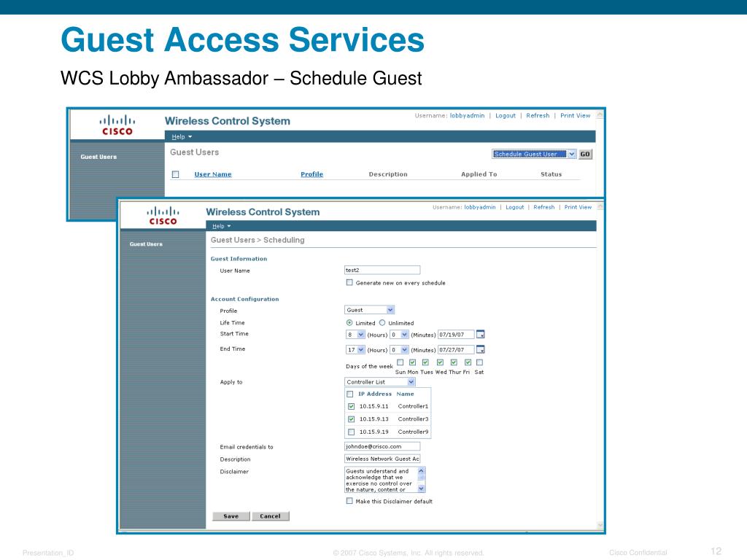The height and width of the screenshot is (560, 747).
Task: Uncheck the Fri day checkbox
Action: coord(468,362)
